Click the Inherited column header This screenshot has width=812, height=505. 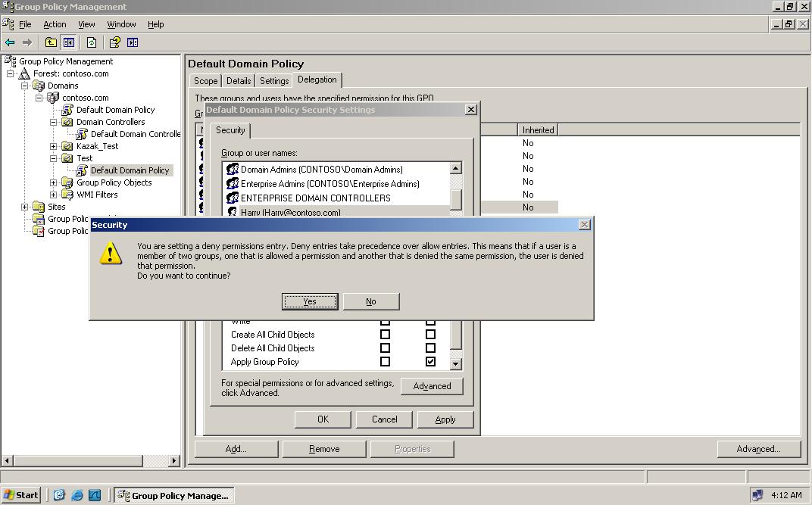538,130
